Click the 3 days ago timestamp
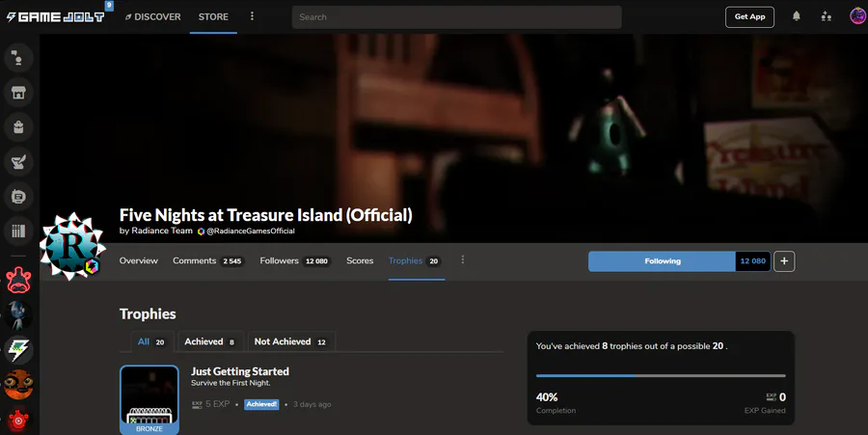The image size is (868, 435). tap(312, 404)
